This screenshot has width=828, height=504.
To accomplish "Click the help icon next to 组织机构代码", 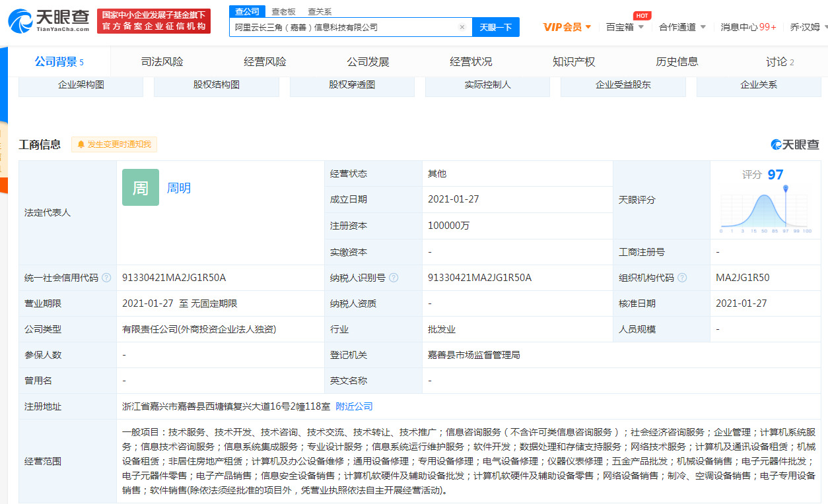I will tap(682, 278).
